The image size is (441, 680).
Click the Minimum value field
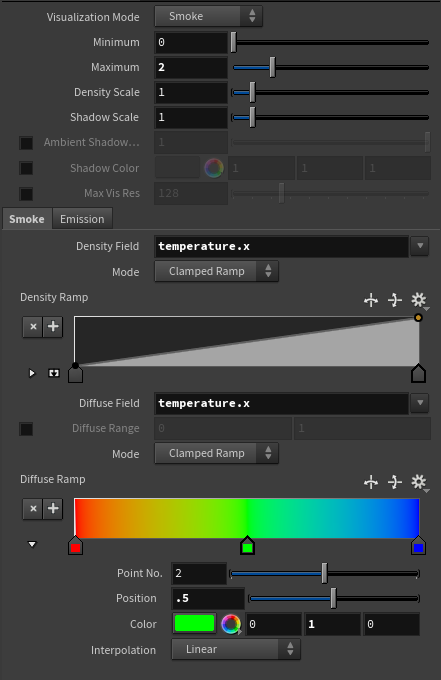coord(191,42)
